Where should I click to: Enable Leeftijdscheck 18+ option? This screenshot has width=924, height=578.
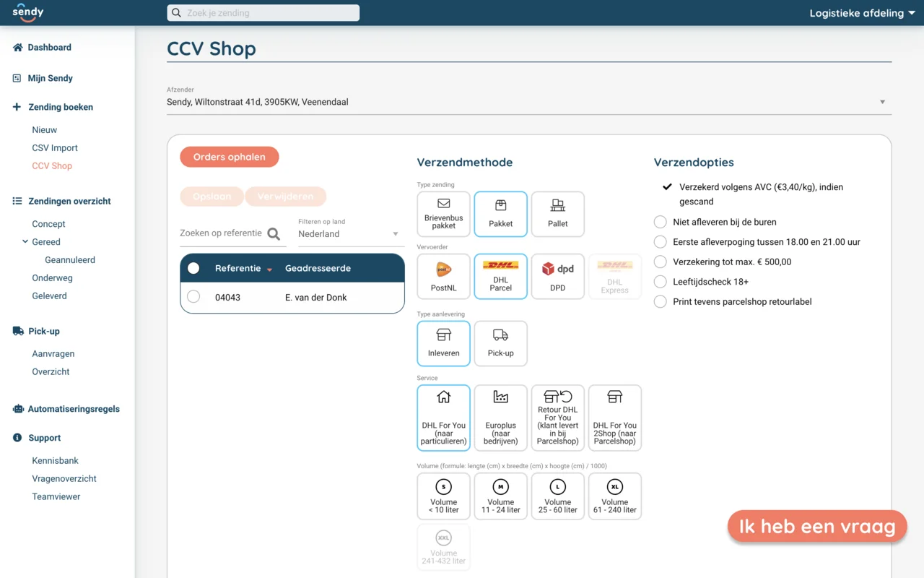coord(661,282)
